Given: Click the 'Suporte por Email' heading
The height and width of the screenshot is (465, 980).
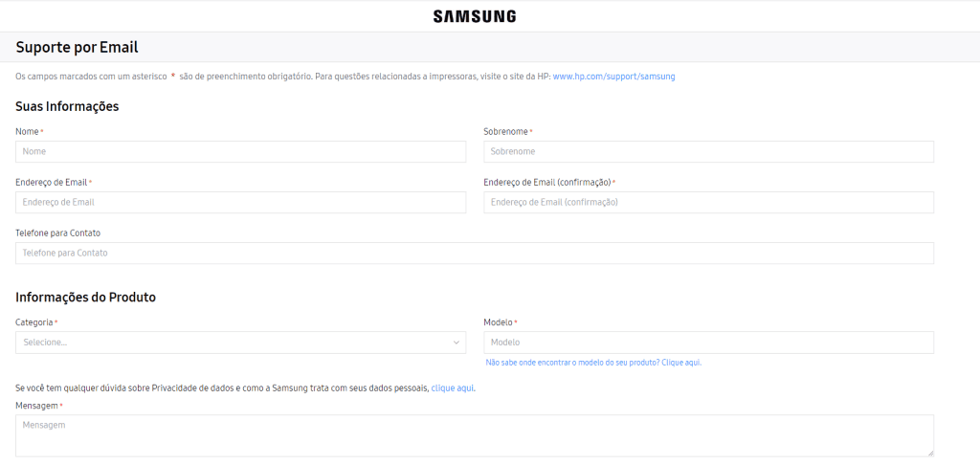Looking at the screenshot, I should pyautogui.click(x=77, y=47).
